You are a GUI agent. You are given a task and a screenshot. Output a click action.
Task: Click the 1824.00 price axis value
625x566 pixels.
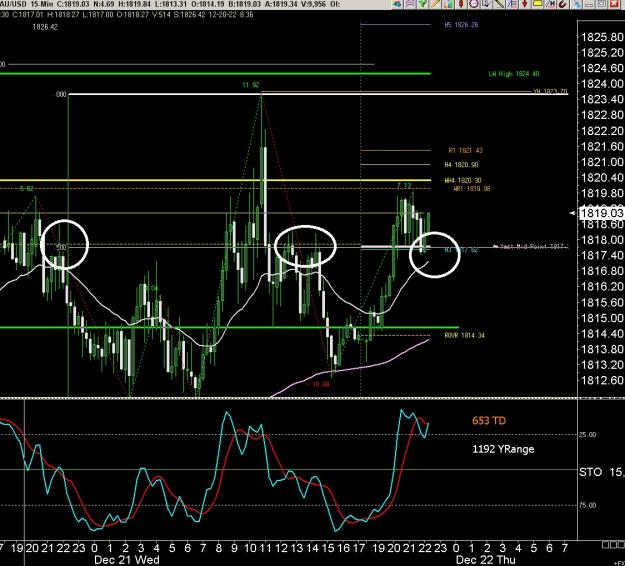pyautogui.click(x=601, y=84)
